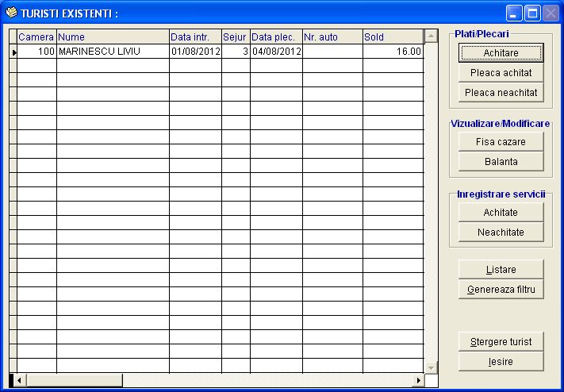The width and height of the screenshot is (564, 392).
Task: Minimize the TURISTI EXISTENTI window
Action: coord(514,13)
